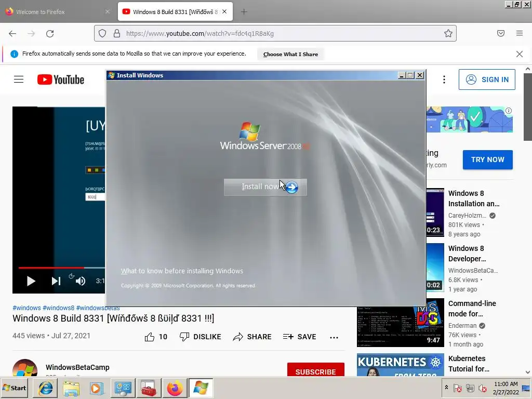Click Enderman channel name
Screen dimensions: 532x399
point(462,325)
